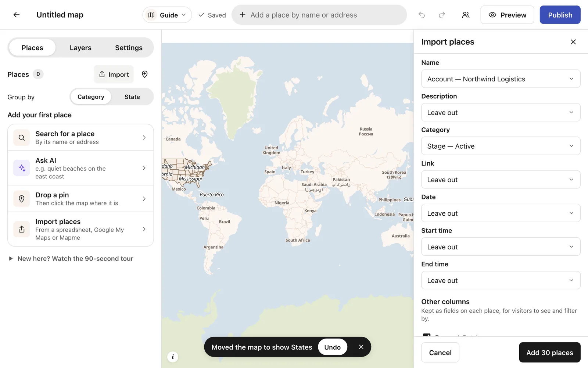Click the Preview button

pos(507,15)
